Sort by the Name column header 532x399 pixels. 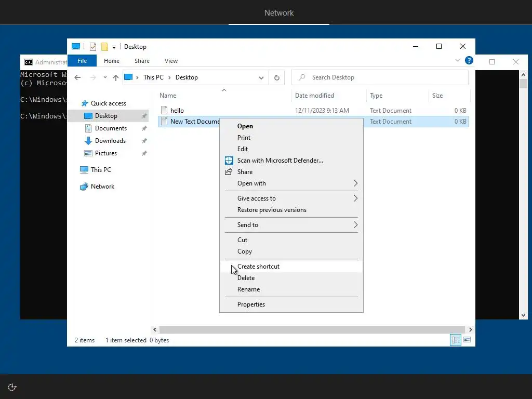(224, 96)
